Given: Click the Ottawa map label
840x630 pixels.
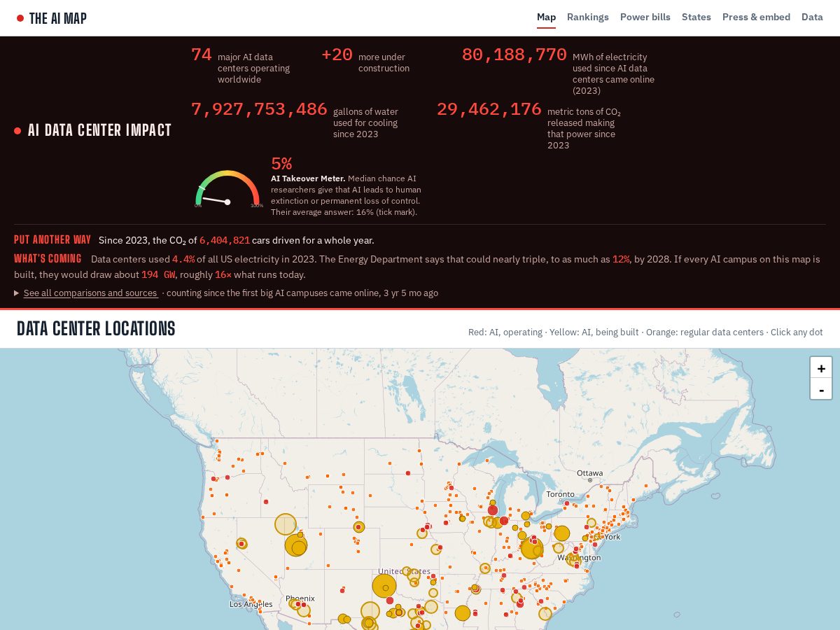Looking at the screenshot, I should (x=589, y=473).
